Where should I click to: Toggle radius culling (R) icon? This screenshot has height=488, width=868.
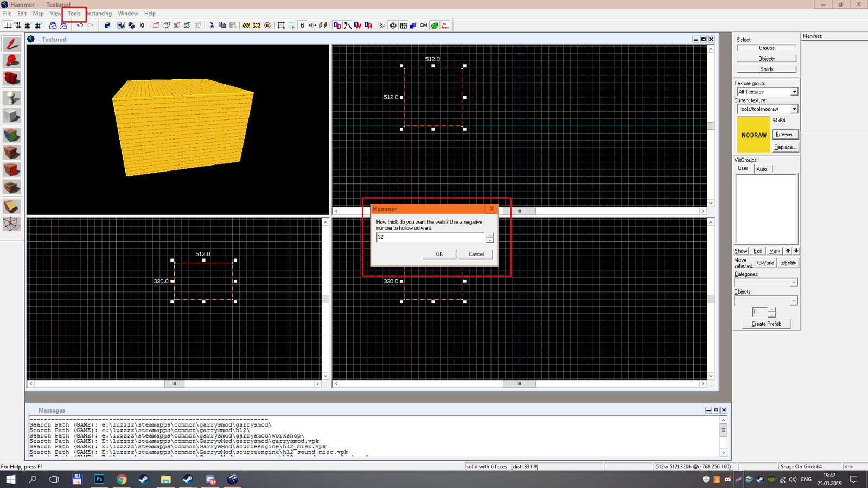click(x=267, y=25)
